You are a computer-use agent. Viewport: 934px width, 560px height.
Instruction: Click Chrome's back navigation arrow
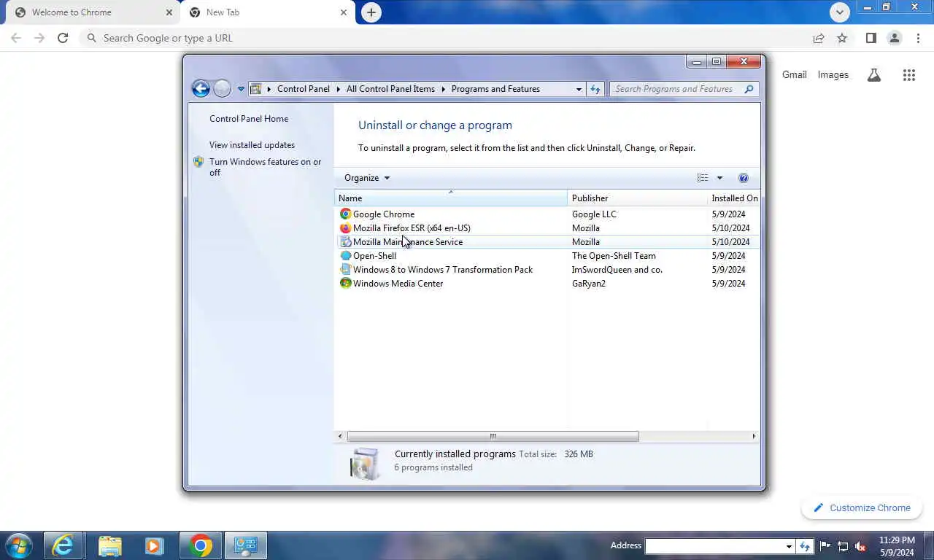(16, 38)
